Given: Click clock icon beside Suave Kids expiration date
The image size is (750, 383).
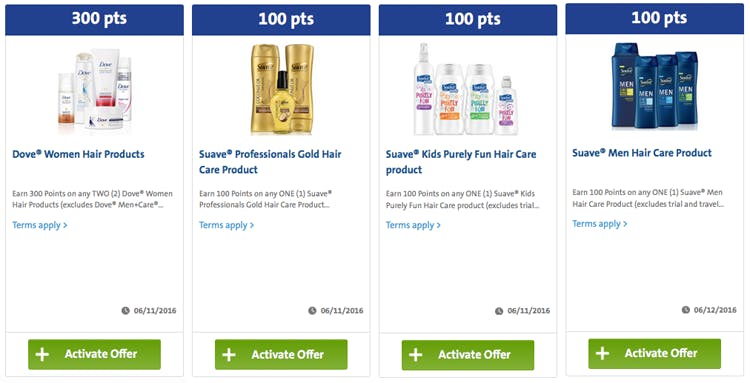Looking at the screenshot, I should point(499,311).
